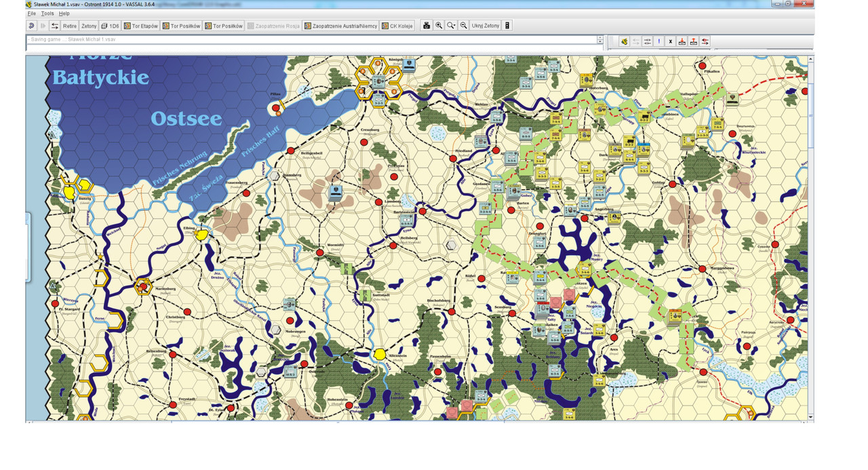
Task: Select the black shield counter near Stallupönen
Action: click(732, 100)
